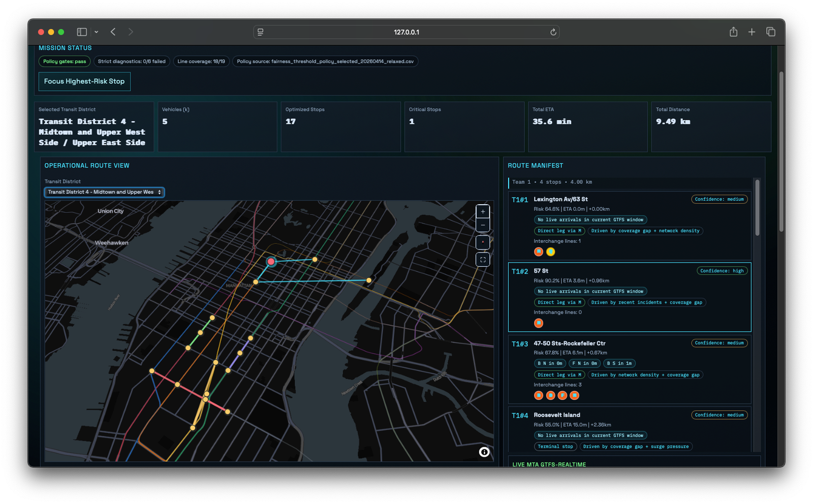Open the Safari share menu
This screenshot has width=813, height=504.
pos(733,32)
